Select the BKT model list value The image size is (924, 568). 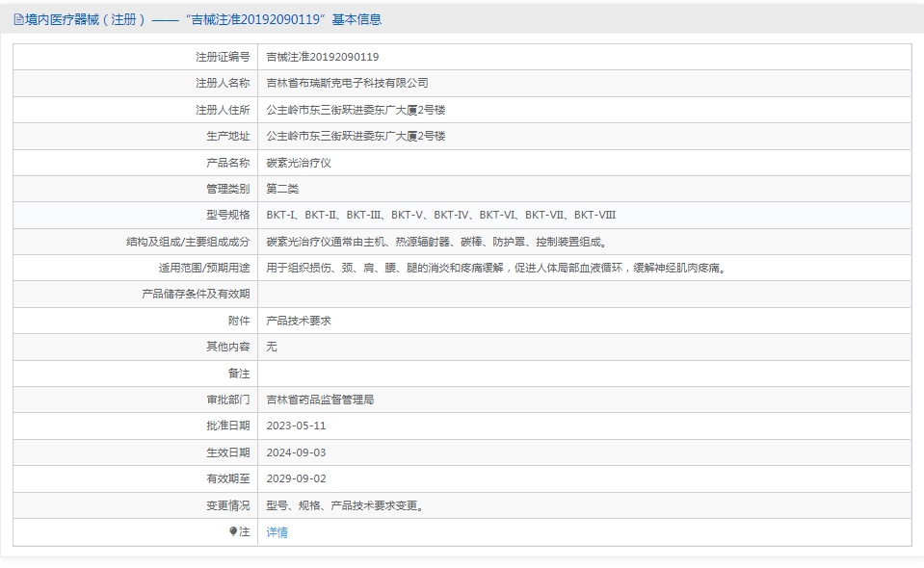click(x=440, y=215)
